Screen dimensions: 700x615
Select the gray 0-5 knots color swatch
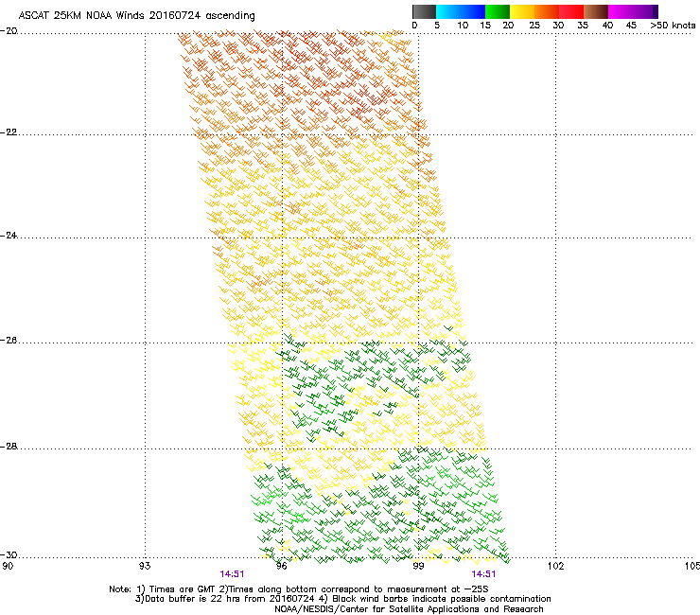coord(424,11)
